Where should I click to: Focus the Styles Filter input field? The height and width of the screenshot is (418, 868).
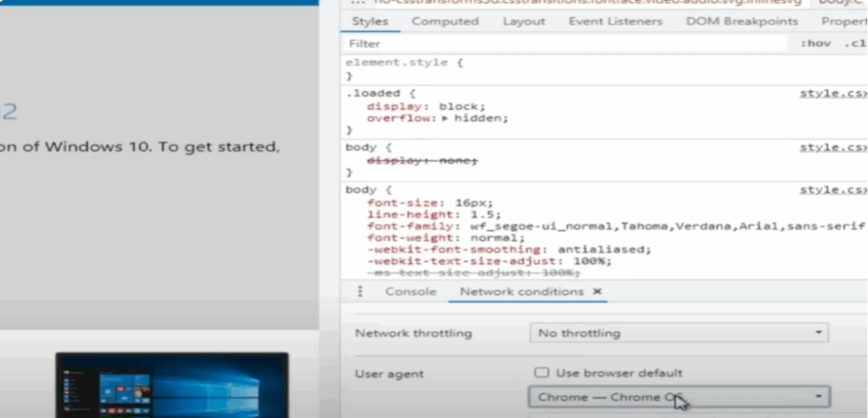(x=565, y=44)
